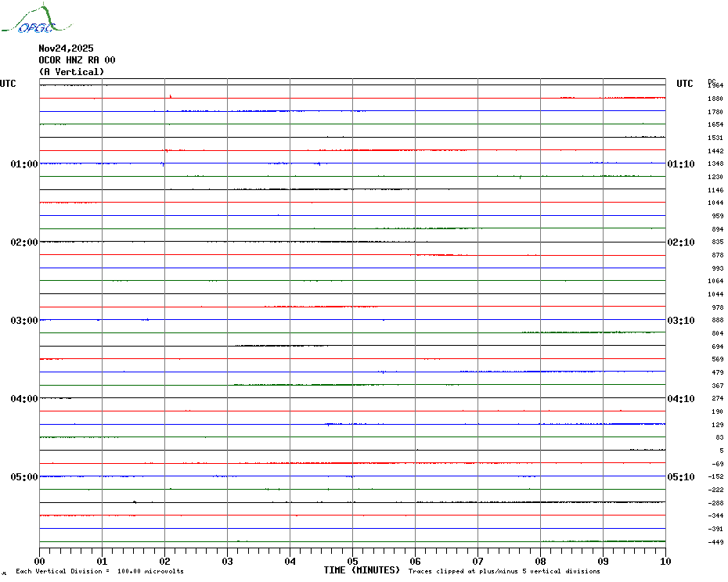Click the 09 minute mark on time axis
This screenshot has width=728, height=582.
coord(603,561)
